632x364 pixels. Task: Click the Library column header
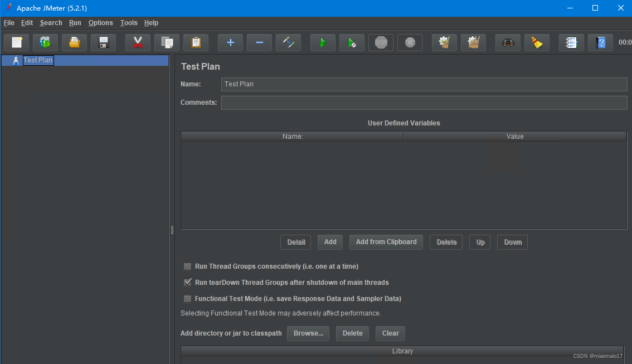pos(402,351)
